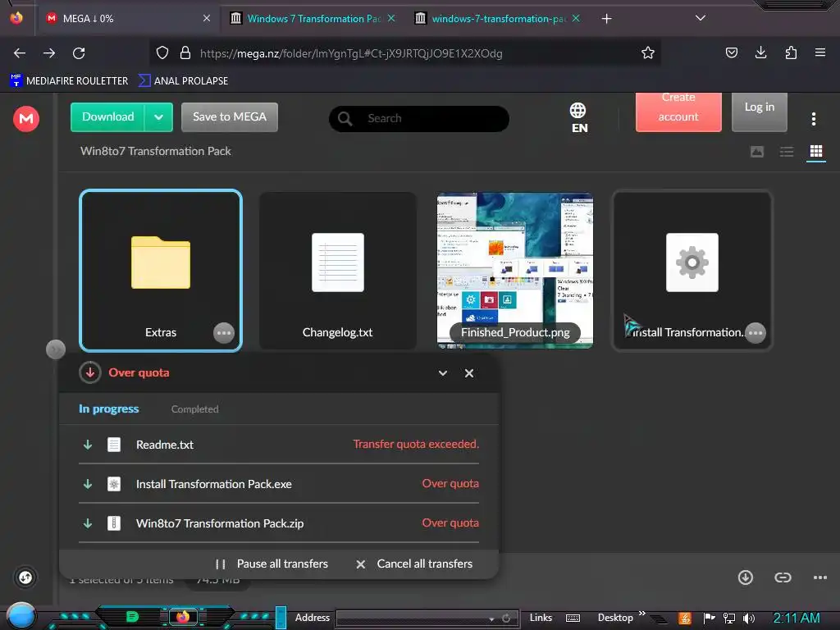The image size is (840, 630).
Task: Change language via the EN globe icon
Action: 578,117
